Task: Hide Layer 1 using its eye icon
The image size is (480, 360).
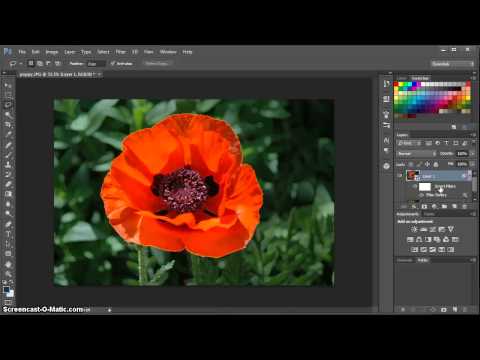Action: 400,176
